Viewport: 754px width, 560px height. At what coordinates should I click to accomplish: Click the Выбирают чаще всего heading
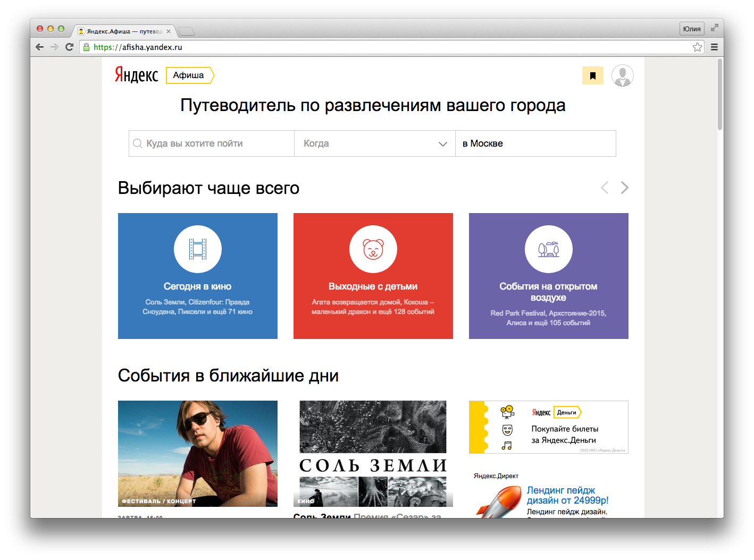pos(208,188)
